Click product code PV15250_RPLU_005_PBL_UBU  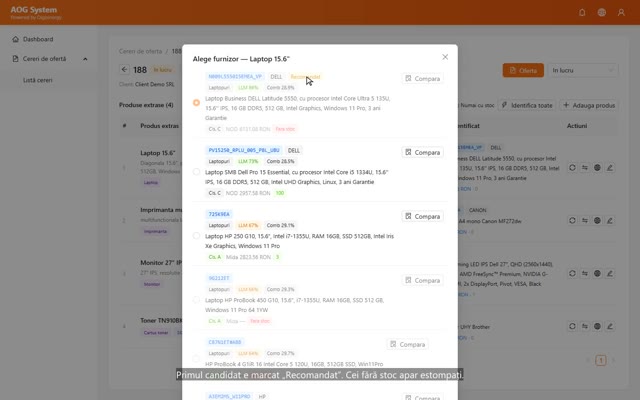(x=244, y=150)
